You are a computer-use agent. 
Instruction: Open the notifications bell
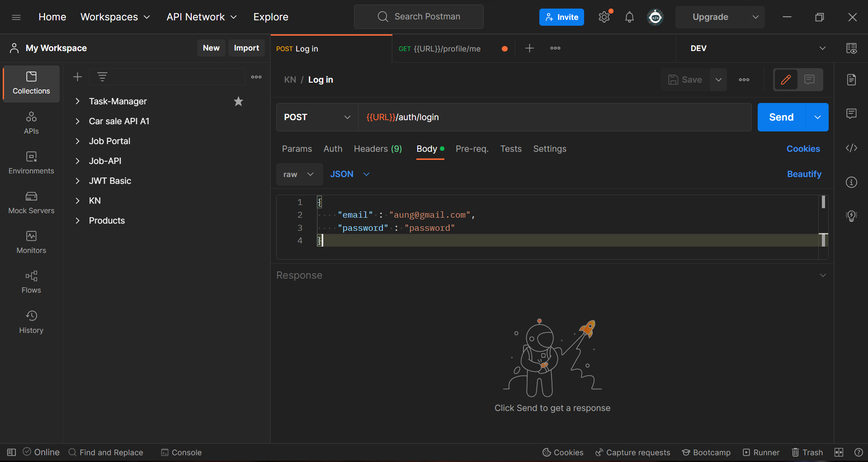coord(629,17)
